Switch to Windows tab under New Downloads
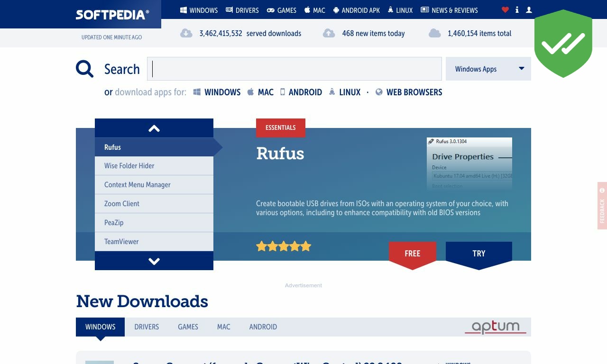 tap(100, 327)
